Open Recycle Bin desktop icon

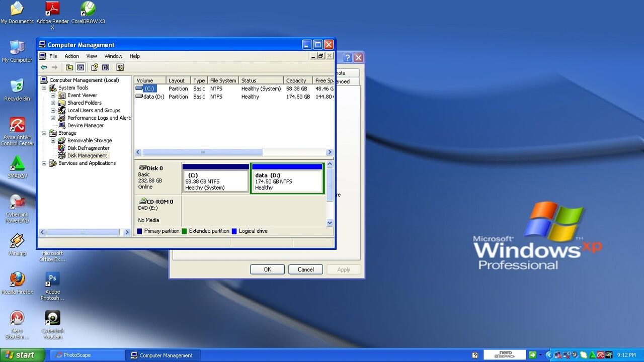click(x=17, y=90)
